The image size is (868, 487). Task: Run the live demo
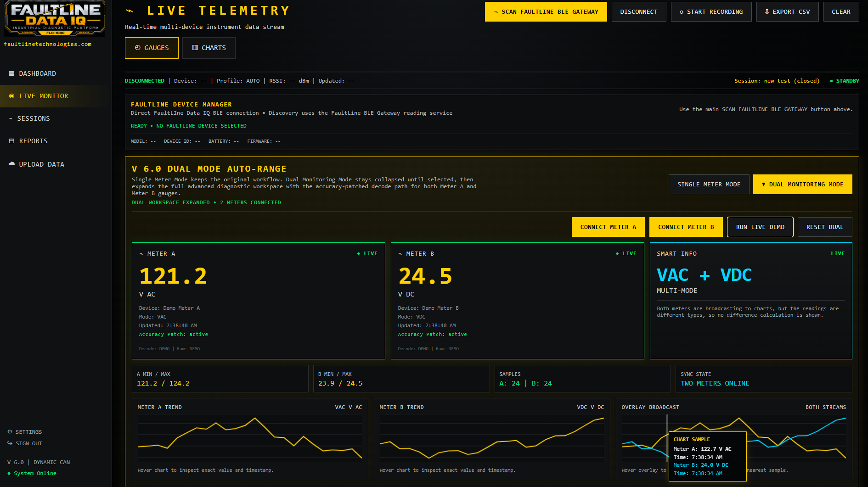pos(760,227)
